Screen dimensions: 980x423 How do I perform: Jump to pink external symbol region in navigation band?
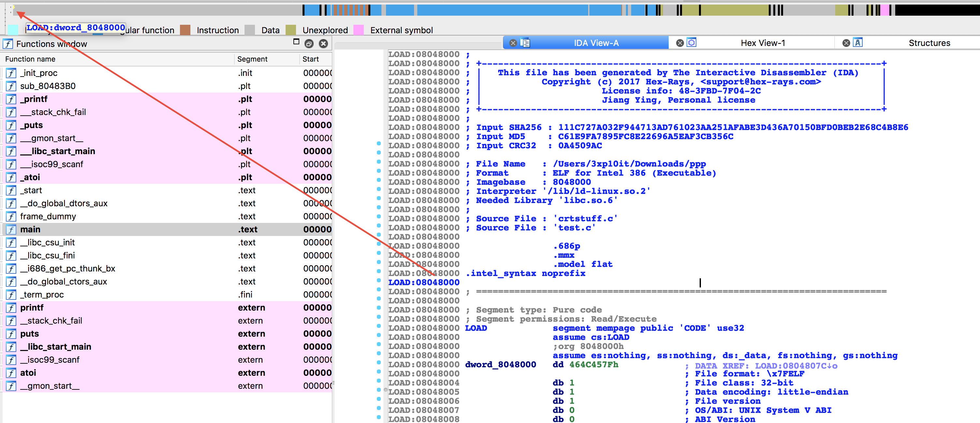(x=885, y=10)
